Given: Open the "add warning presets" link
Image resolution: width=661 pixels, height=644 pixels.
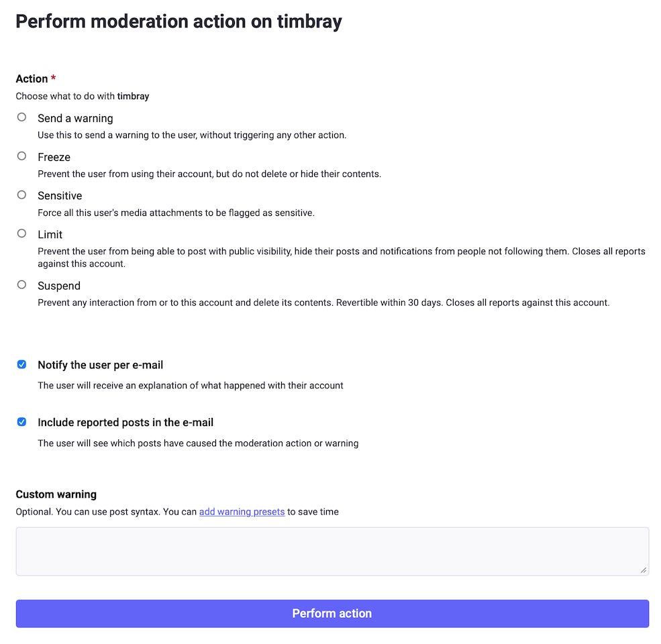Looking at the screenshot, I should (242, 511).
